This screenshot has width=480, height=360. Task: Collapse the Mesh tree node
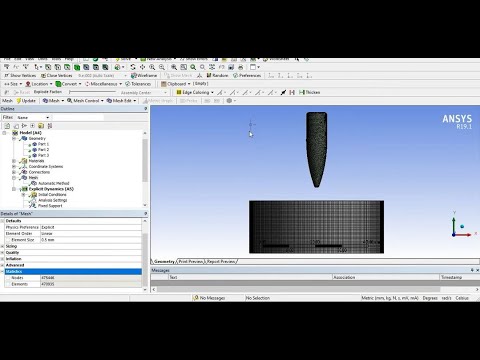click(x=14, y=178)
